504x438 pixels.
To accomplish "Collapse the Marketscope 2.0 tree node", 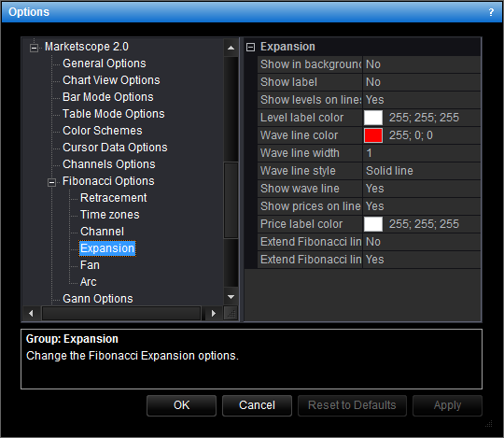I will click(34, 49).
